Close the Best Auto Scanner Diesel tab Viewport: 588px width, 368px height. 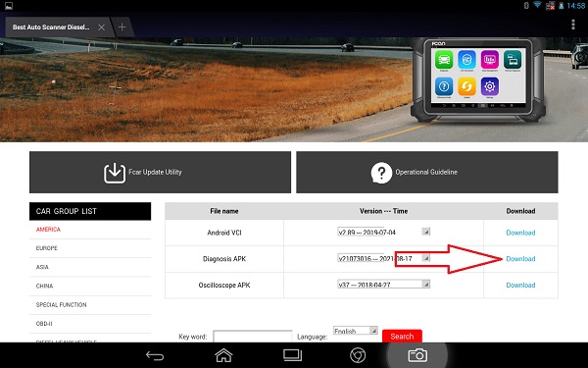(101, 27)
